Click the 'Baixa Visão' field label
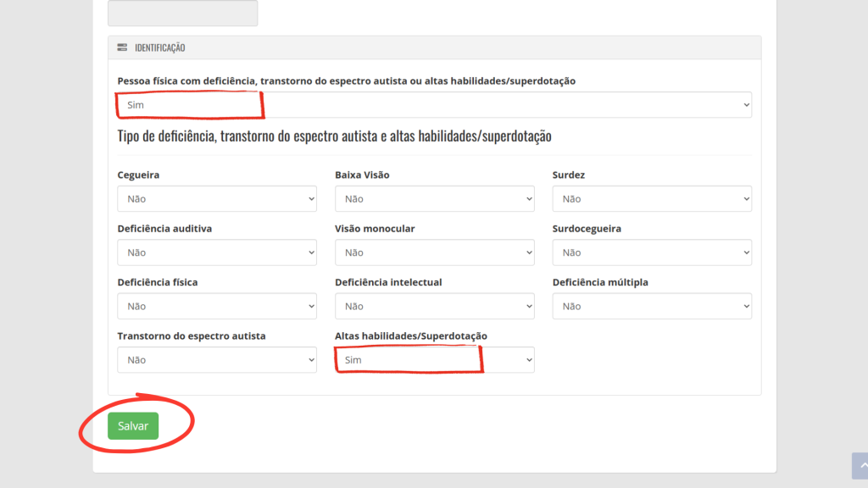 click(362, 175)
